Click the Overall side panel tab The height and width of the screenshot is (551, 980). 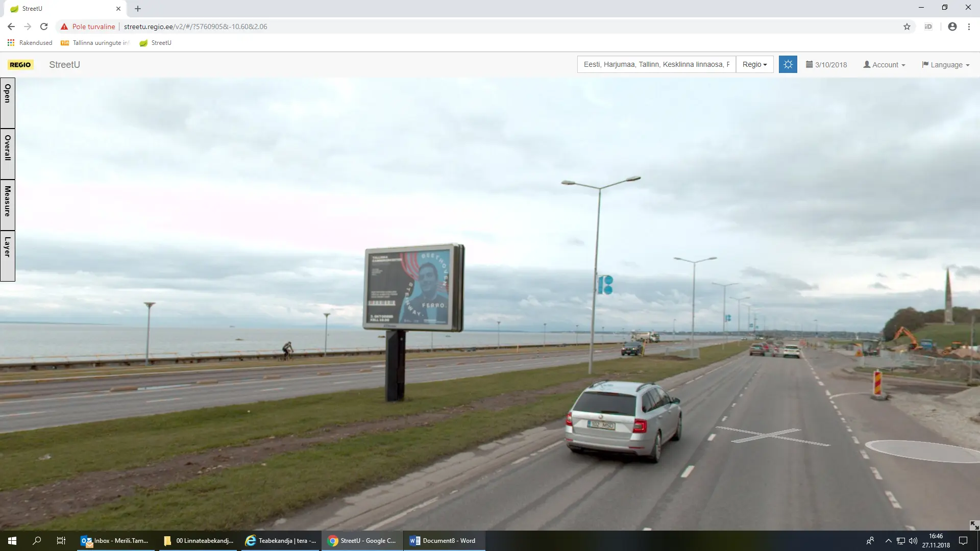click(8, 153)
